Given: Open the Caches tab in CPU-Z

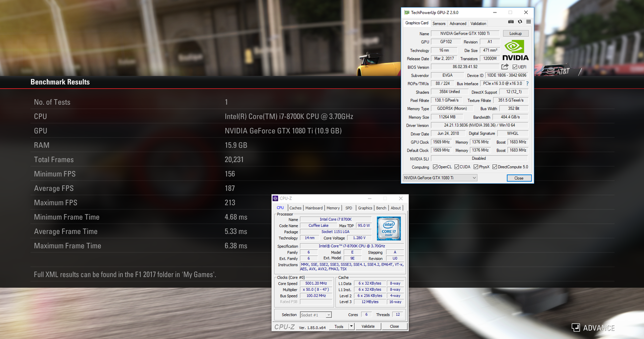Looking at the screenshot, I should pyautogui.click(x=295, y=208).
